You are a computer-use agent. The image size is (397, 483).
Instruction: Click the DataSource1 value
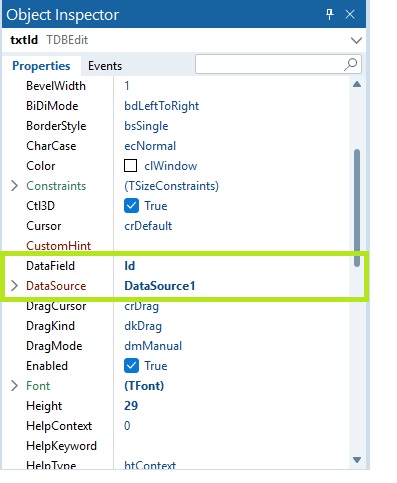[160, 286]
